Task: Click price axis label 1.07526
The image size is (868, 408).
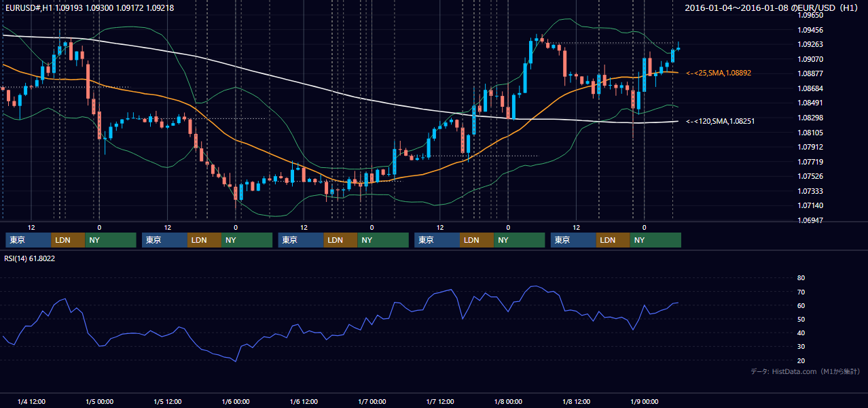Action: pos(810,177)
